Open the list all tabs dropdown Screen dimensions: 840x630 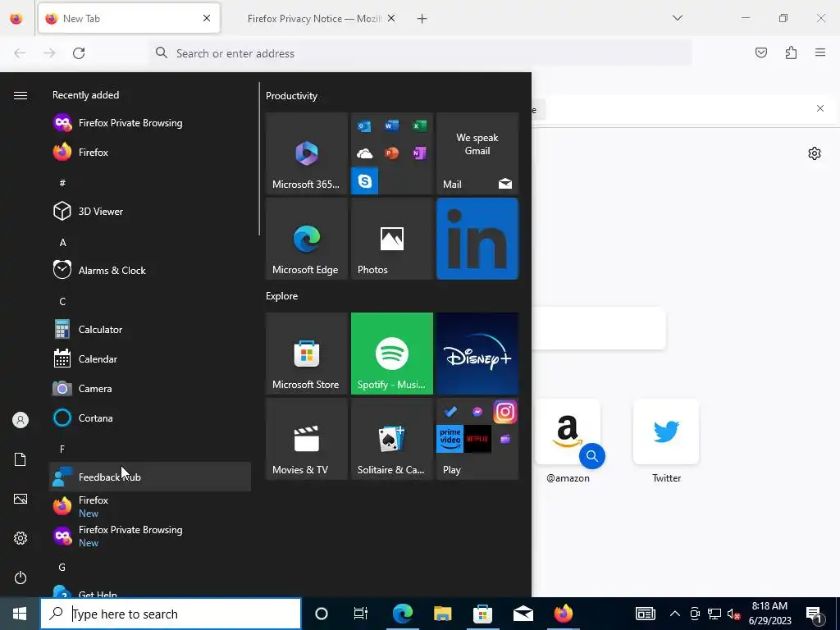point(677,18)
